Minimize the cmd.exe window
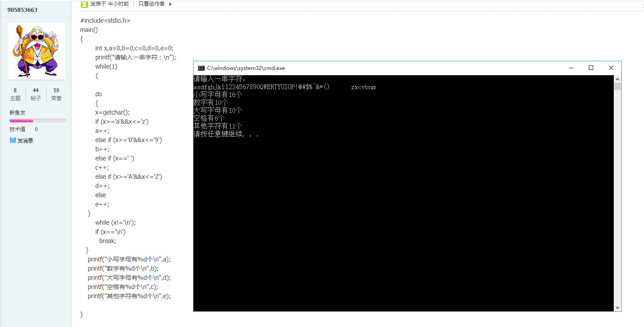The image size is (644, 327). point(571,68)
